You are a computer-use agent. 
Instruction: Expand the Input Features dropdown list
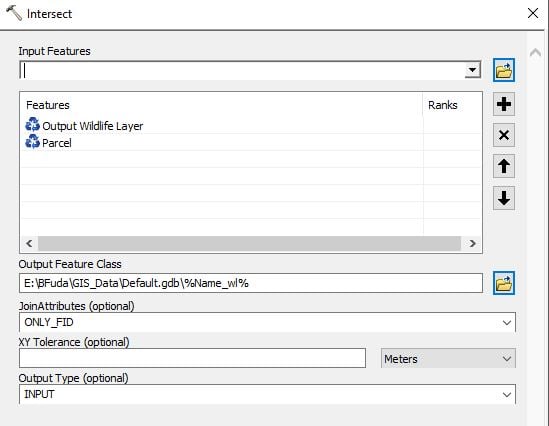click(472, 70)
